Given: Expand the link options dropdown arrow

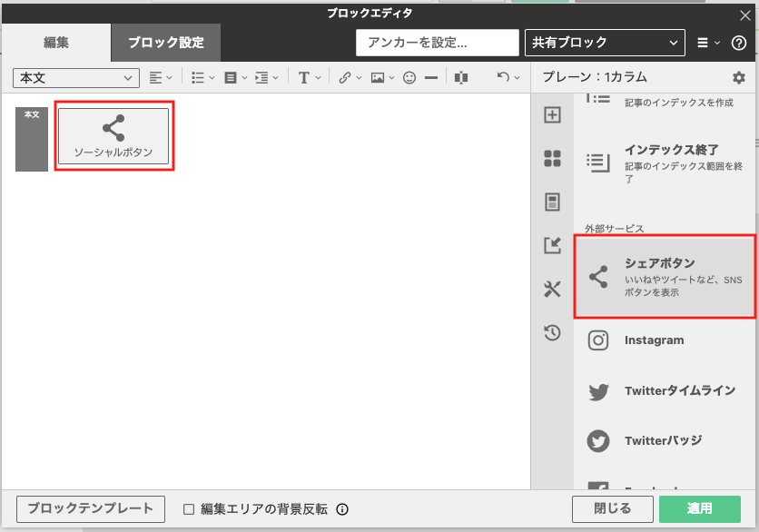Looking at the screenshot, I should click(359, 77).
